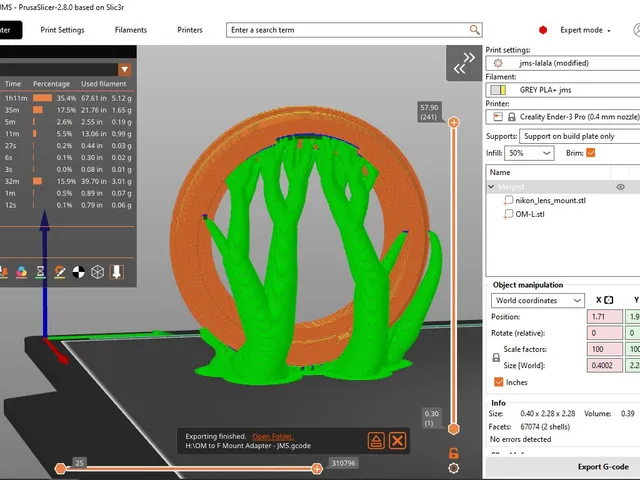Image resolution: width=640 pixels, height=480 pixels.
Task: Open the vertical slider cog settings
Action: click(x=453, y=468)
